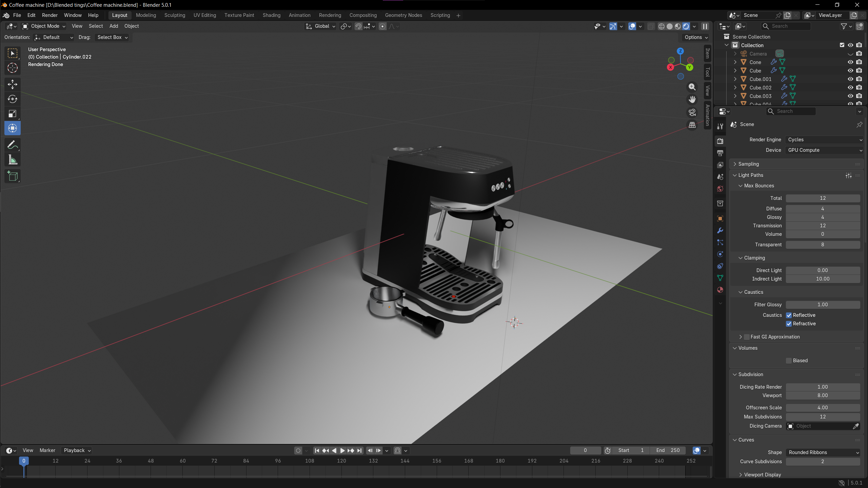Click the viewport zoom magnifier icon
Screen dimensions: 868x488
[692, 87]
